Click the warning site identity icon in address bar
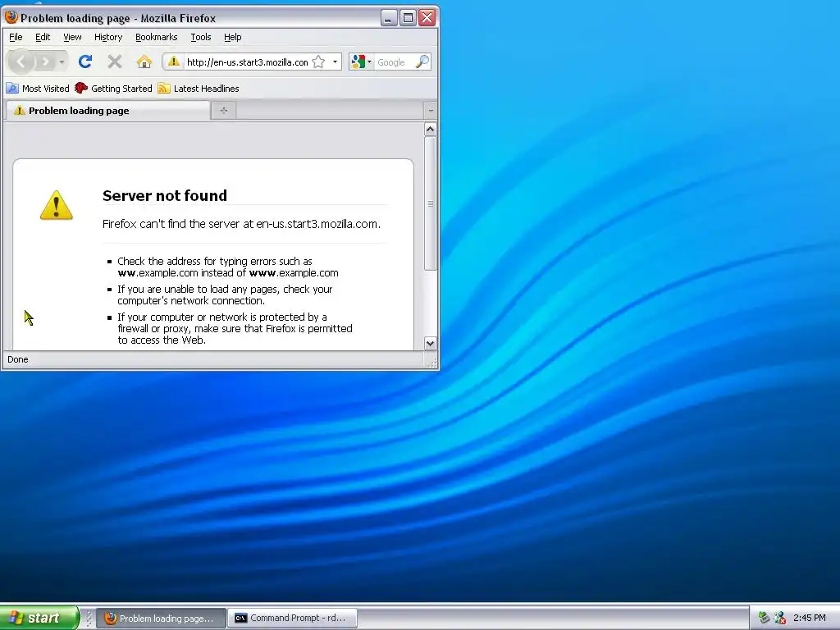The width and height of the screenshot is (840, 630). coord(174,62)
